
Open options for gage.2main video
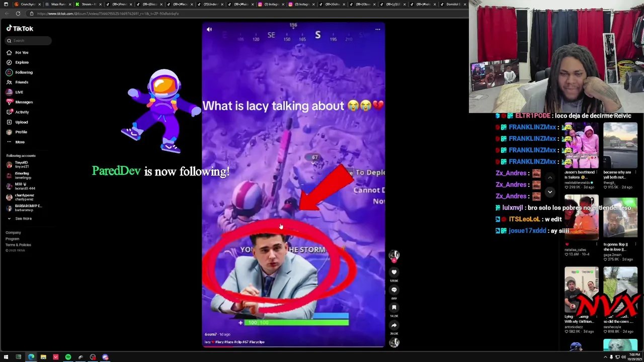635,244
